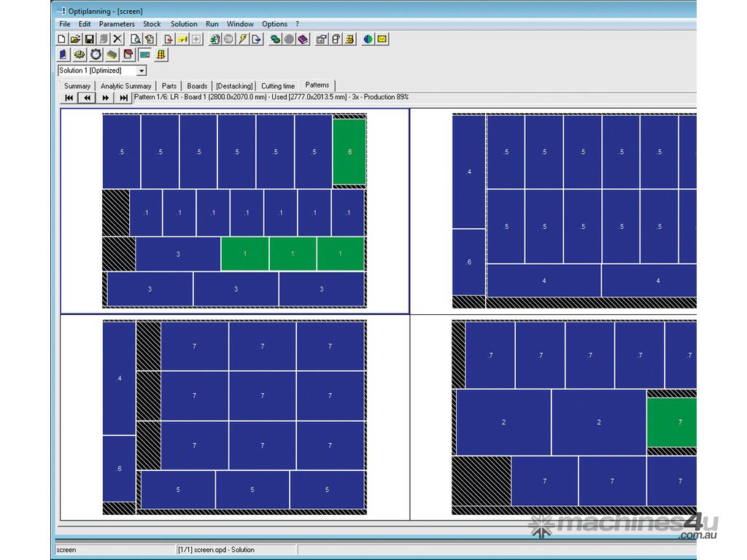Image resolution: width=747 pixels, height=560 pixels.
Task: Open the Stock menu
Action: pyautogui.click(x=152, y=24)
